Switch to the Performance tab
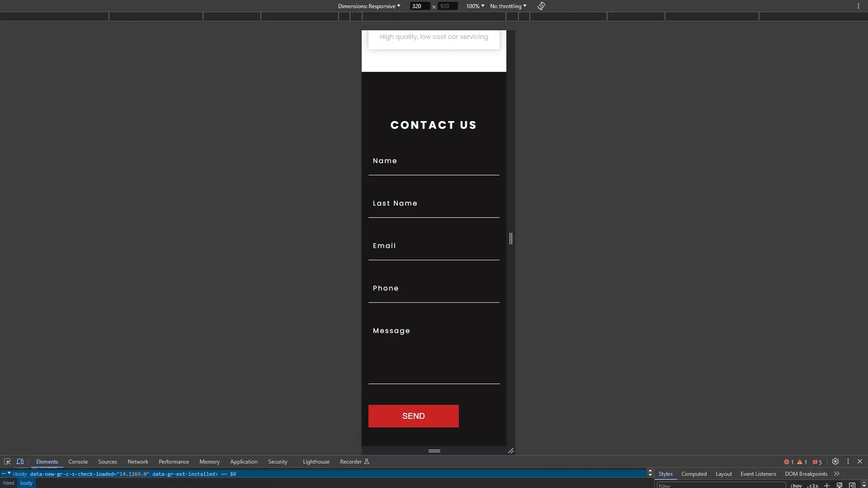 tap(174, 461)
